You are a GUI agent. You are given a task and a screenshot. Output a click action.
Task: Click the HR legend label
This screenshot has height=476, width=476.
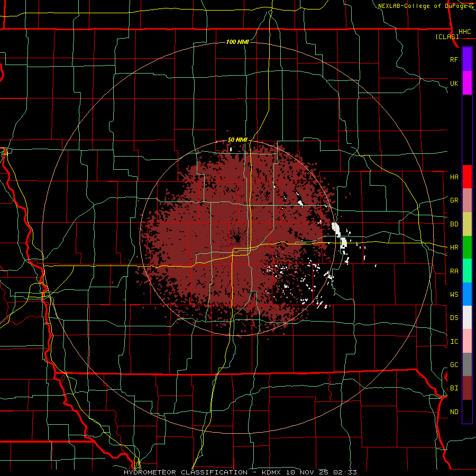tap(454, 248)
